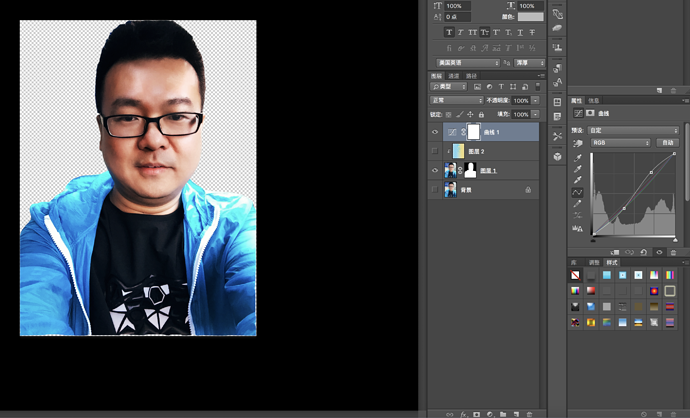Switch to the Adjustments tab
The height and width of the screenshot is (418, 690).
tap(594, 262)
